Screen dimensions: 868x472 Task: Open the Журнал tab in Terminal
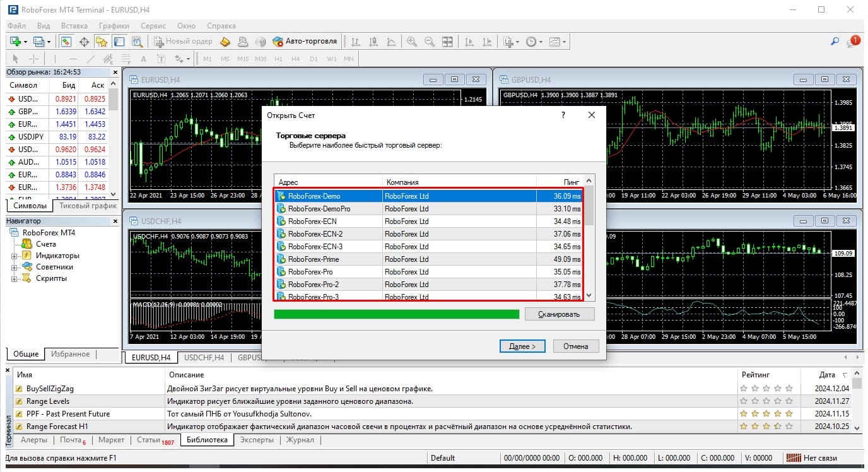[x=300, y=440]
